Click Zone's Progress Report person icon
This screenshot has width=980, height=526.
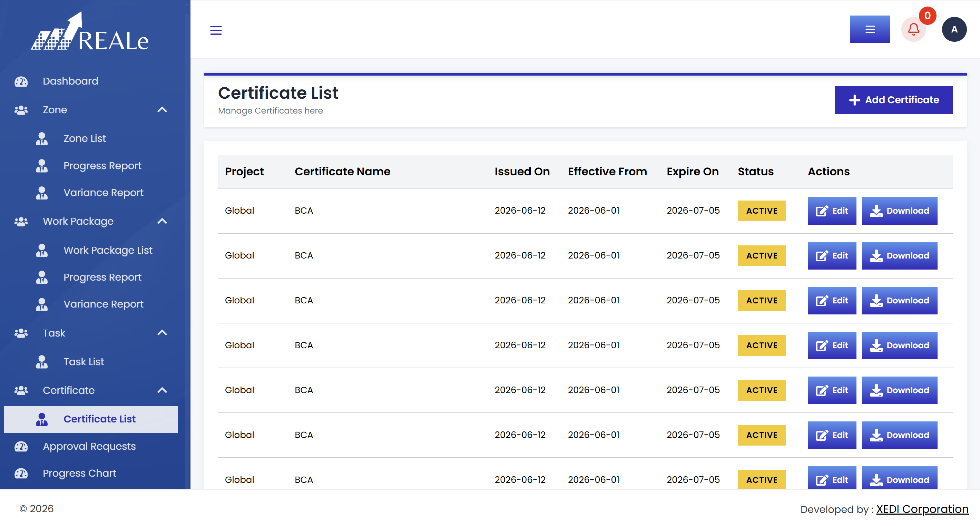(42, 166)
